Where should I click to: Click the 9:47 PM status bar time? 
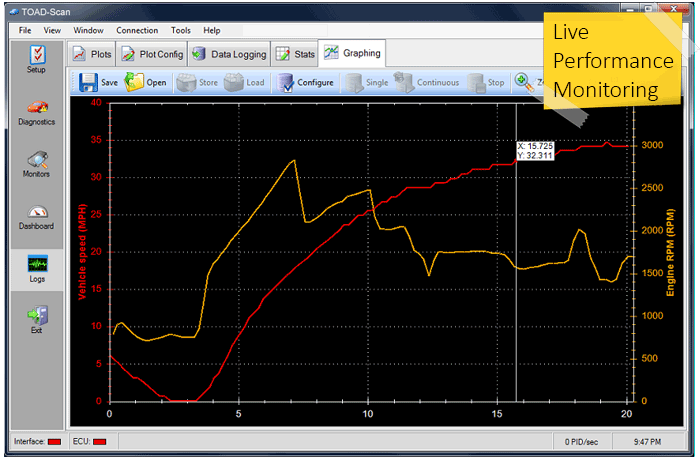coord(647,442)
